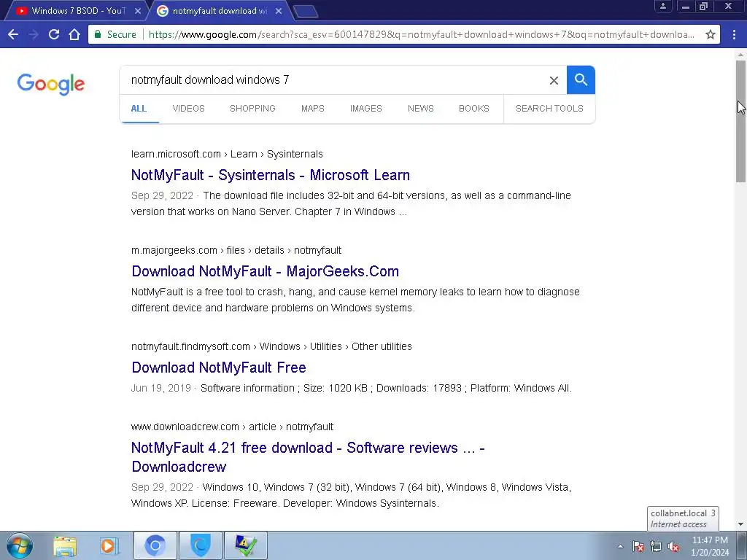747x560 pixels.
Task: Click the Chrome taskbar icon
Action: (x=155, y=545)
